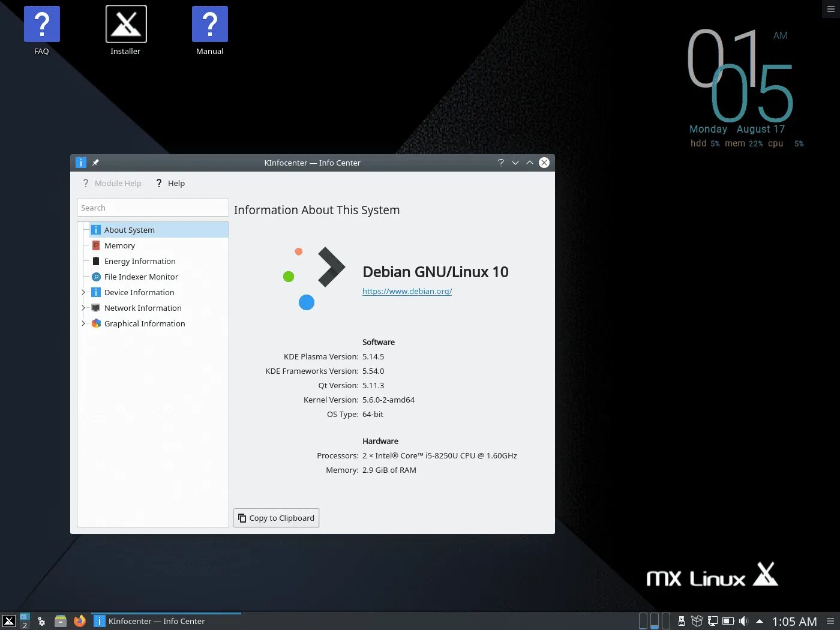
Task: Open the desktop toolbox hamburger button
Action: point(831,9)
